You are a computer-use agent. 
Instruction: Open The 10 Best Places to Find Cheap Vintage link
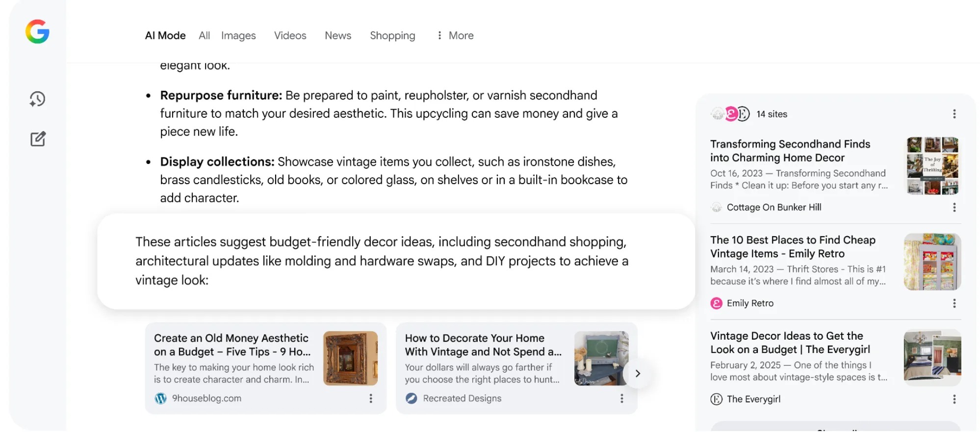click(x=793, y=246)
